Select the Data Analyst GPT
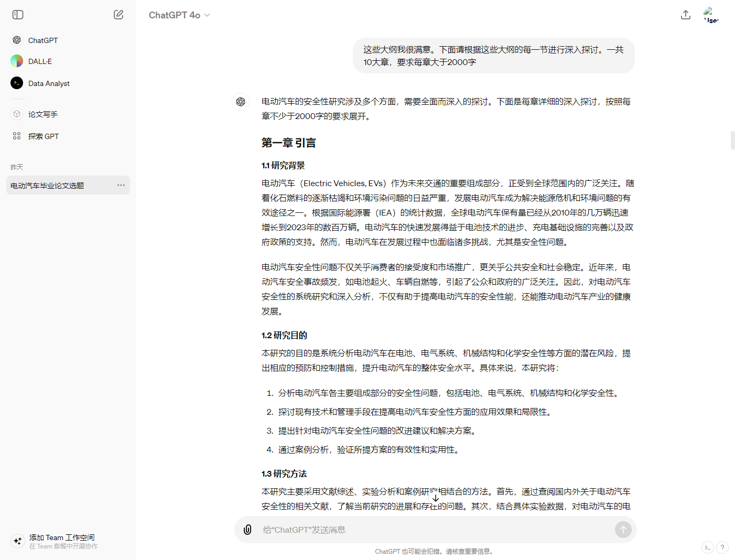This screenshot has height=560, width=735. 49,83
